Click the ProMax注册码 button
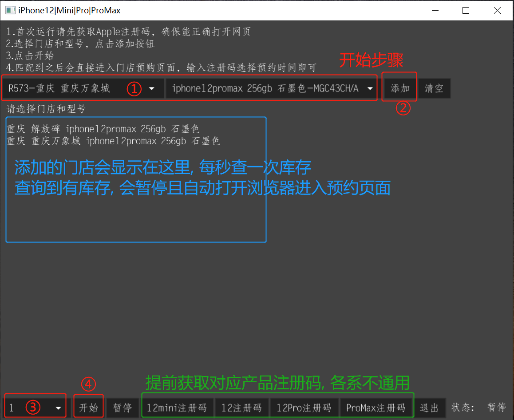This screenshot has width=514, height=420. 376,408
